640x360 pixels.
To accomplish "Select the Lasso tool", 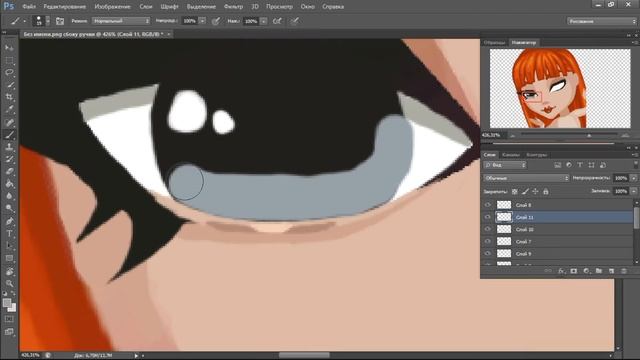I will tap(9, 73).
